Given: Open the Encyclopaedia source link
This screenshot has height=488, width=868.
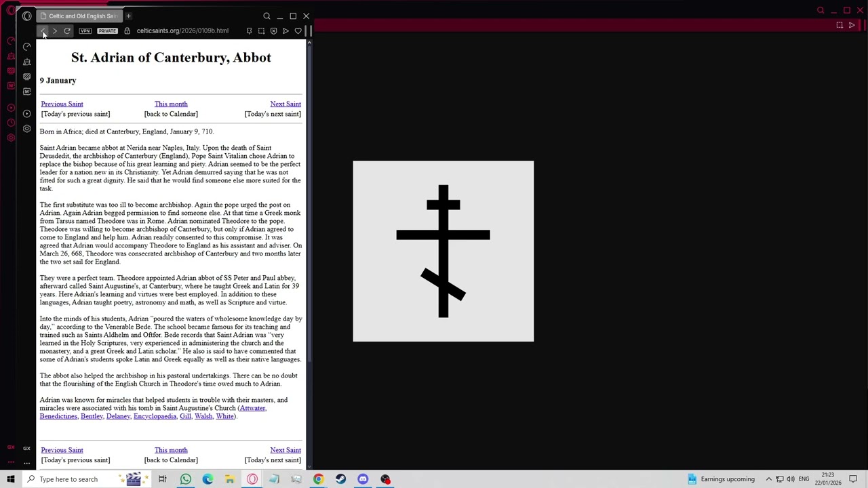Looking at the screenshot, I should pyautogui.click(x=155, y=416).
